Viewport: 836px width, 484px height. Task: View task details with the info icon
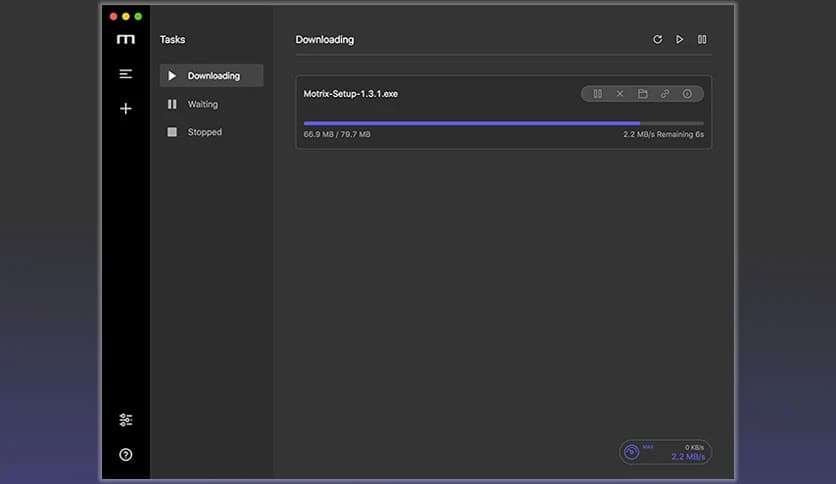(x=687, y=94)
